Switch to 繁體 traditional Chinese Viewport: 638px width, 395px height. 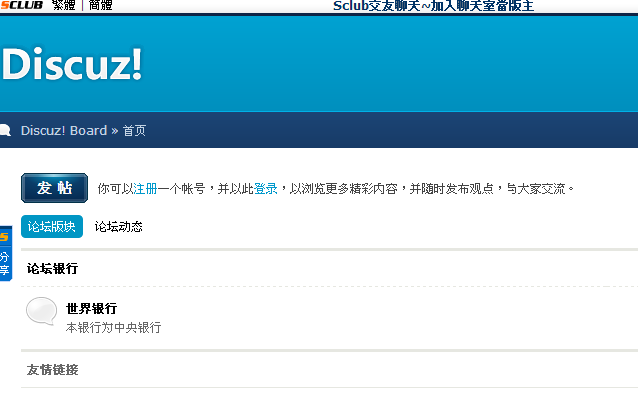tap(63, 5)
